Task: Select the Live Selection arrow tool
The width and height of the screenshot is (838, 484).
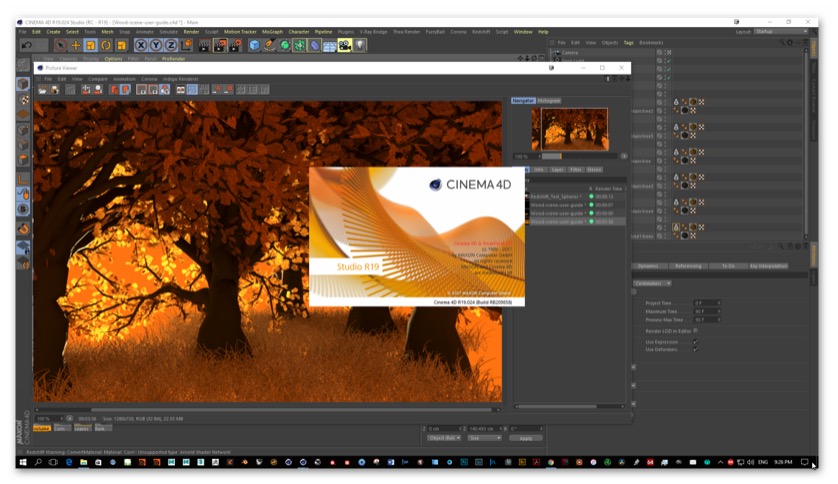Action: coord(60,45)
